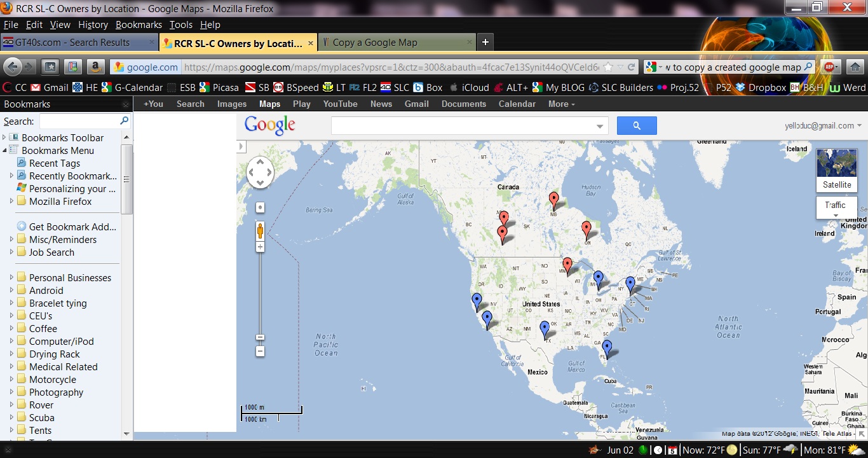Reload the page with the refresh icon
Image resolution: width=868 pixels, height=458 pixels.
pyautogui.click(x=631, y=67)
